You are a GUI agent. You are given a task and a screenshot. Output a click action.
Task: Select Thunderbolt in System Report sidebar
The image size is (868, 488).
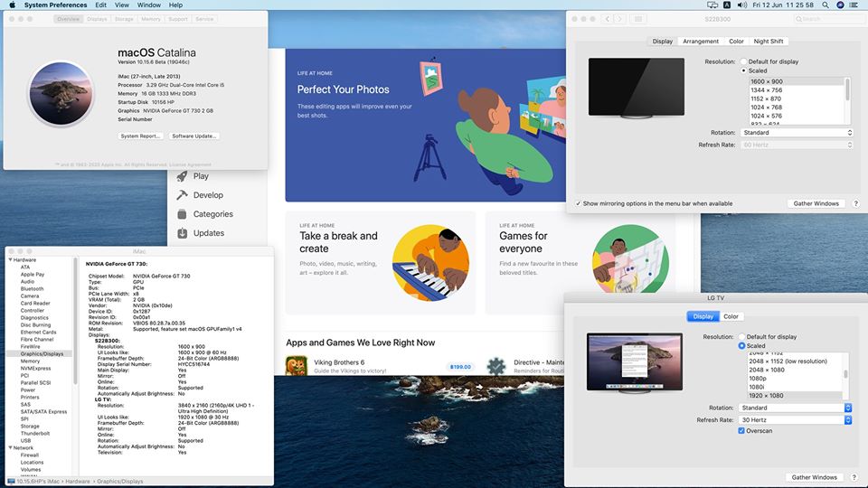click(35, 433)
